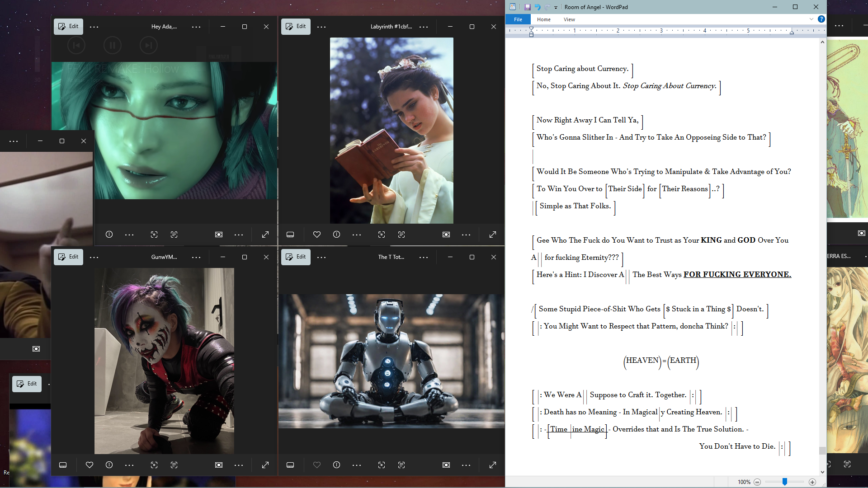Enter fullscreen in the GunwYM photo window
Screen dimensions: 868x488
coord(265,465)
